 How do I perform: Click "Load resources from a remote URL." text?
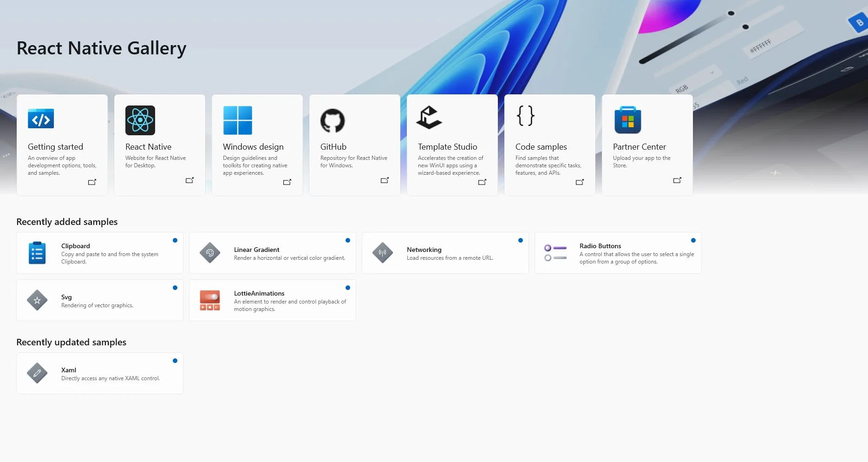(x=450, y=258)
